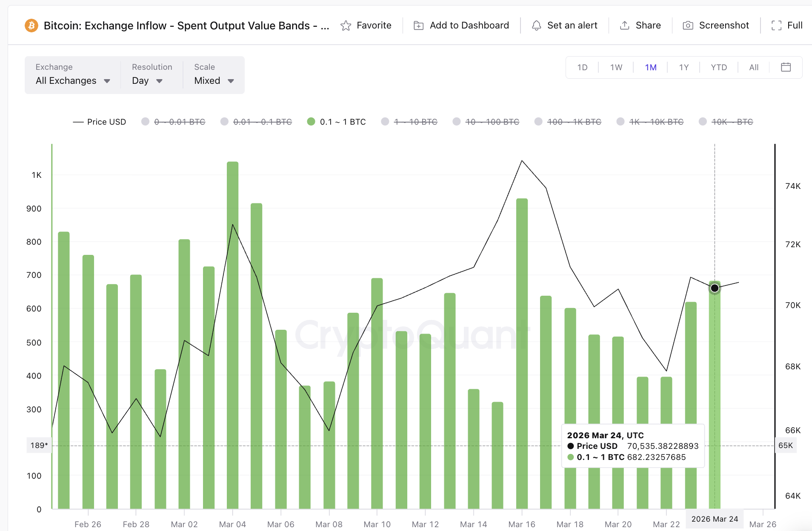This screenshot has height=531, width=812.
Task: Click the Share icon
Action: point(624,25)
